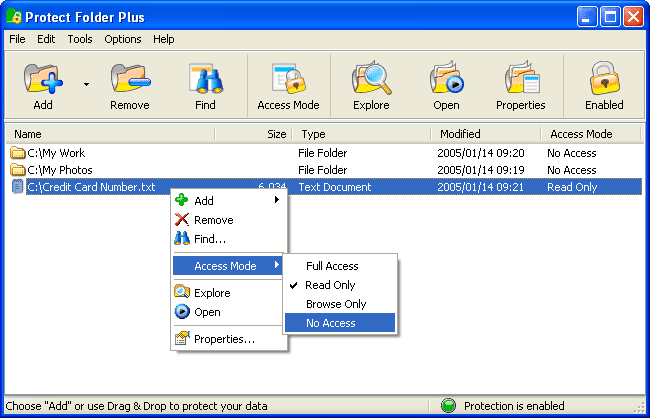
Task: Click modified date 2005/01/14 09:19
Action: (x=481, y=170)
